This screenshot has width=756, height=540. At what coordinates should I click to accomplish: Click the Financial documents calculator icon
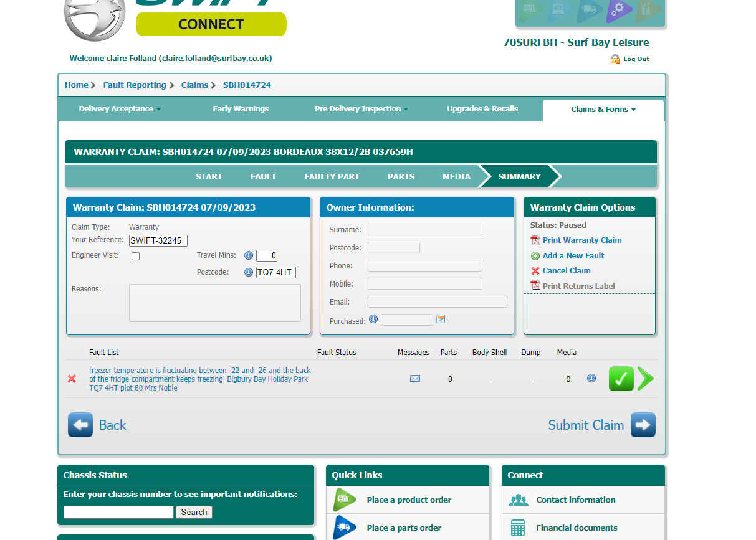[x=518, y=528]
